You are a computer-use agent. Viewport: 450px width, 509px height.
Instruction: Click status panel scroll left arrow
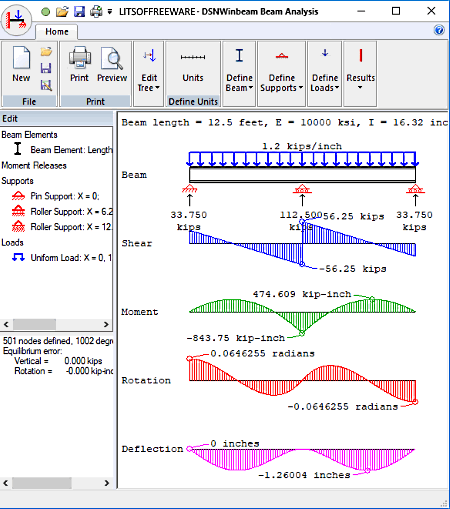[x=6, y=483]
